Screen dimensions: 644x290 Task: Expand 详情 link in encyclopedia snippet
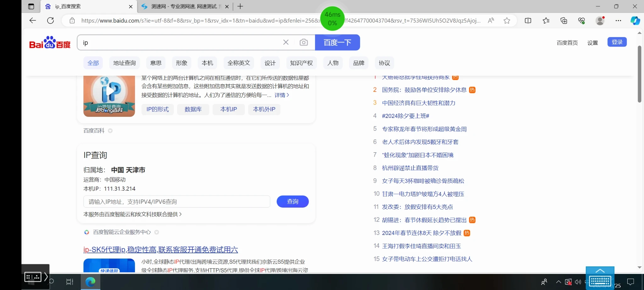pos(281,95)
